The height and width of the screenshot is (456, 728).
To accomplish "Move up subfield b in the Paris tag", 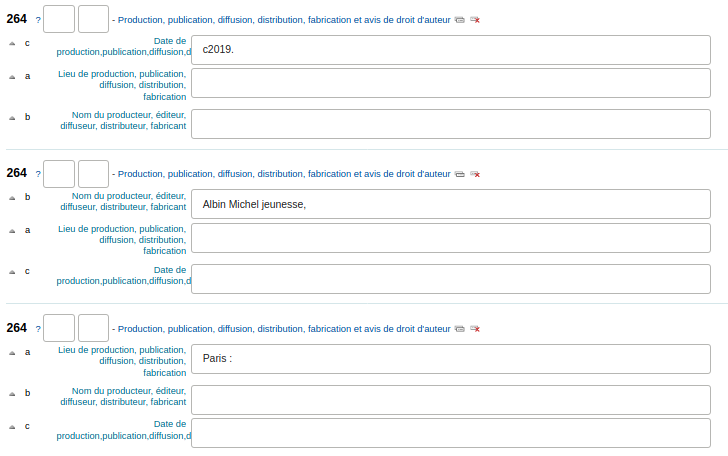I will [x=12, y=394].
